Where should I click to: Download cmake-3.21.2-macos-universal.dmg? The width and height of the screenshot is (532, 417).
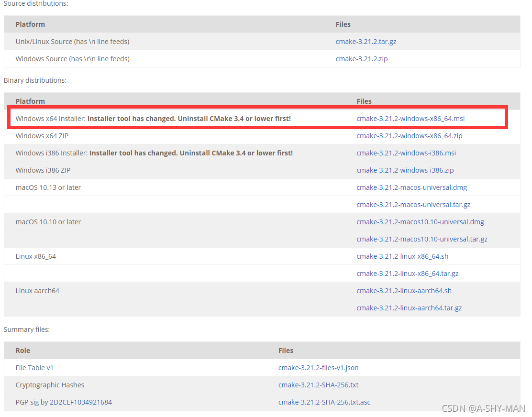[x=411, y=187]
